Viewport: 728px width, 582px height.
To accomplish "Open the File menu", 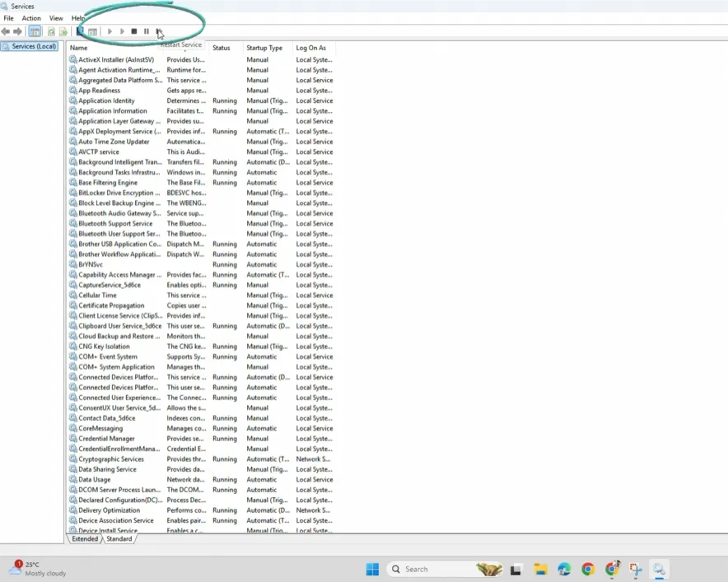I will pos(8,18).
